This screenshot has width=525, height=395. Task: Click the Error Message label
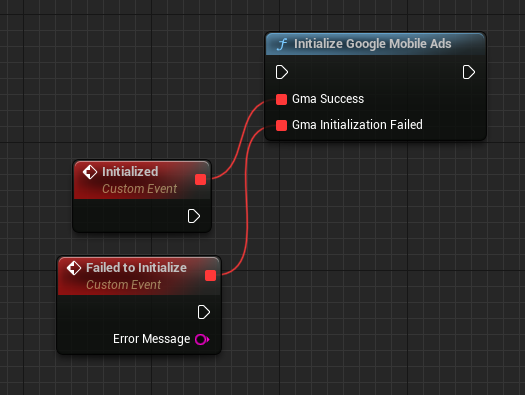(152, 339)
